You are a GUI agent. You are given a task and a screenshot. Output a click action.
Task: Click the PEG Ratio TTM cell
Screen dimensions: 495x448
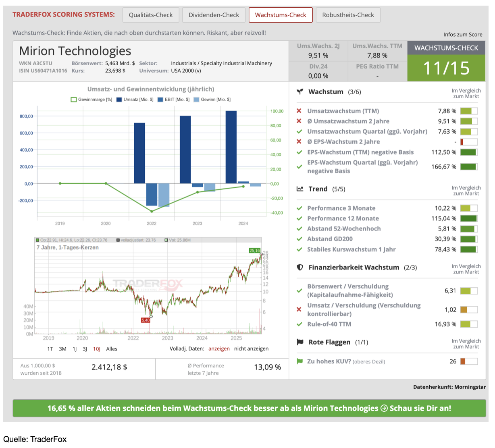pyautogui.click(x=377, y=71)
